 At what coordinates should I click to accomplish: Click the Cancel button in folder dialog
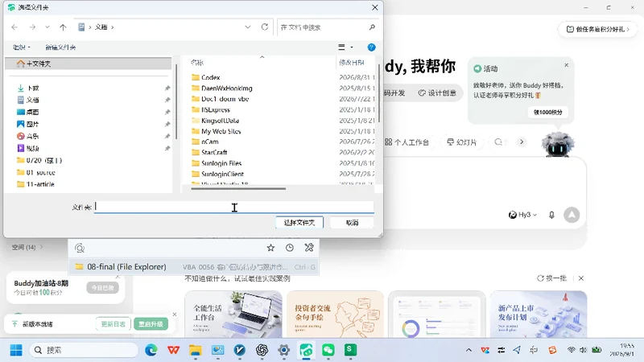click(x=352, y=223)
